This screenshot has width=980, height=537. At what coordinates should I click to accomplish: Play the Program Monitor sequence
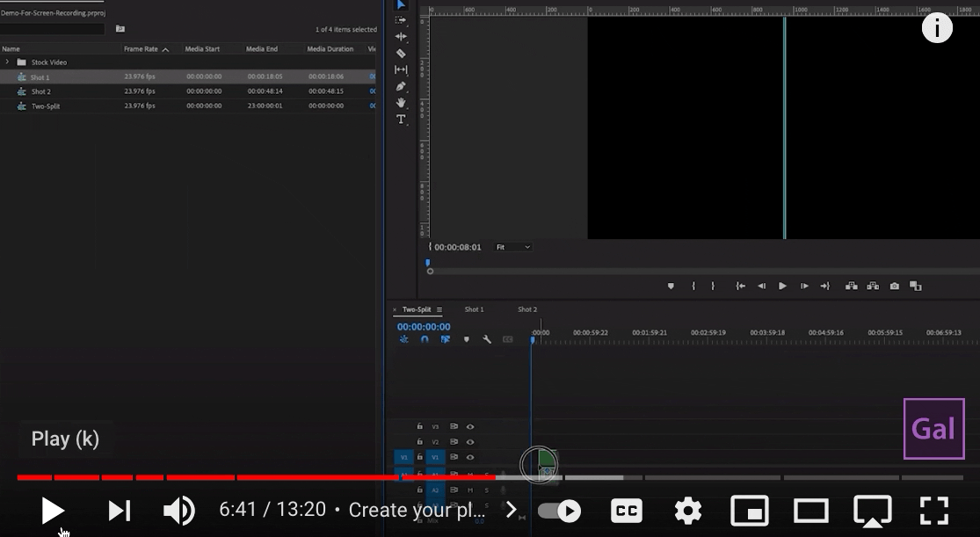click(x=782, y=286)
